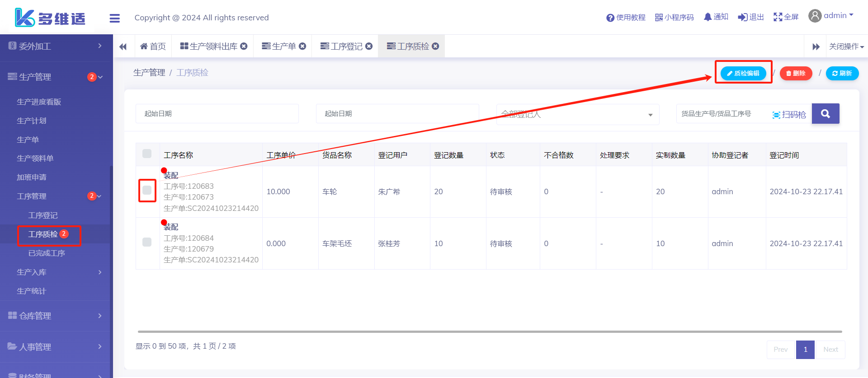Screen dimensions: 868x378
Task: Open 已完成工序 in the sidebar
Action: [x=47, y=253]
